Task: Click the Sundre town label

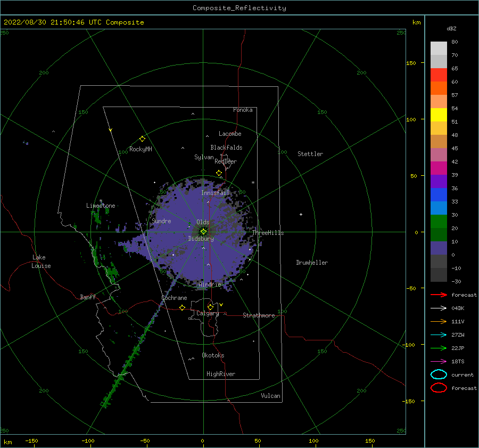Action: point(161,221)
